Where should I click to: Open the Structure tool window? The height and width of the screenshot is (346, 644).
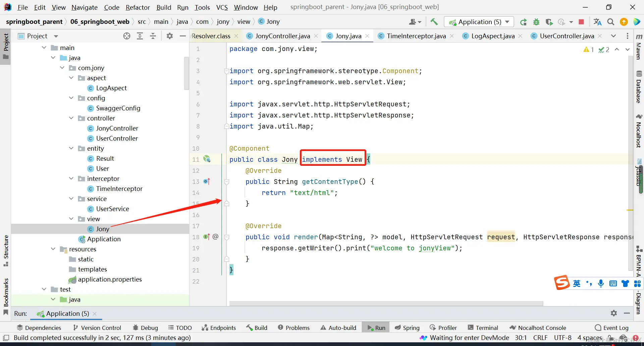(6, 250)
